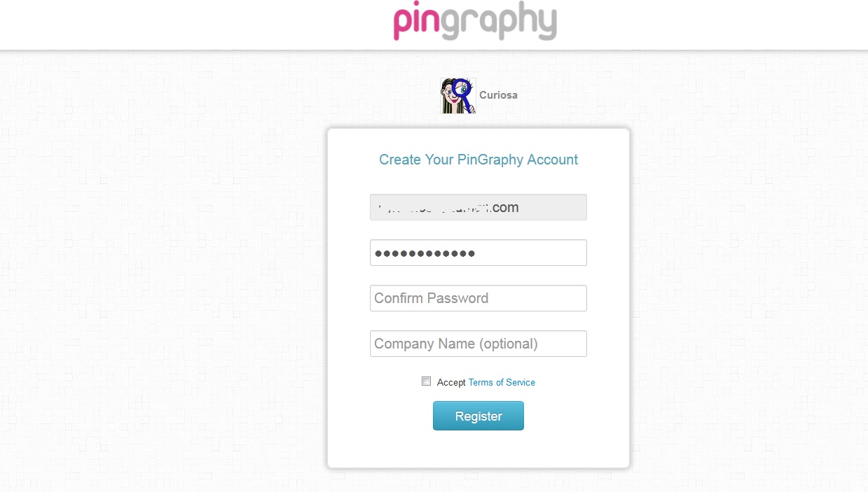Click the Confirm Password field

(x=478, y=298)
